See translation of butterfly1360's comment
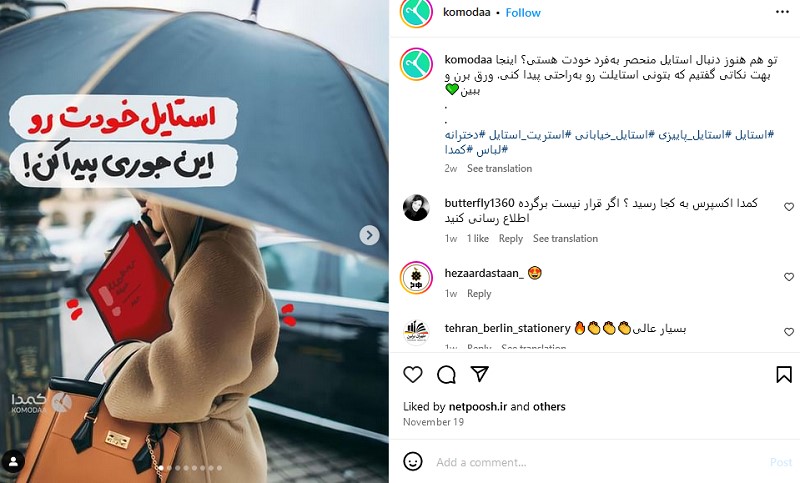This screenshot has width=800, height=483. [565, 239]
